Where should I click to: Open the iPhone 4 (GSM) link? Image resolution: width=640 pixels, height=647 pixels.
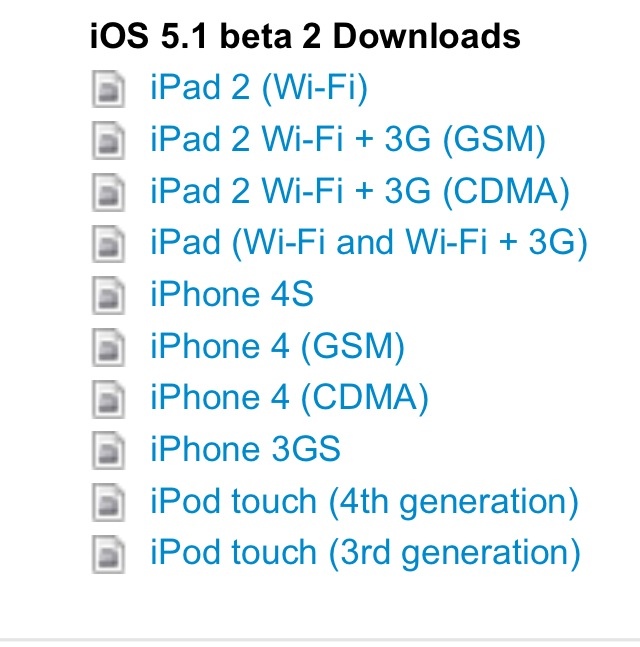(277, 346)
